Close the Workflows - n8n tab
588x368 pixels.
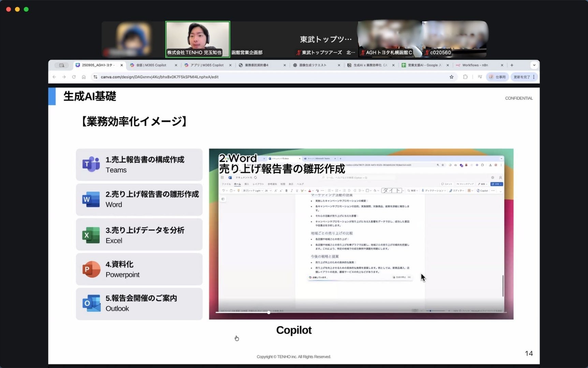(502, 65)
